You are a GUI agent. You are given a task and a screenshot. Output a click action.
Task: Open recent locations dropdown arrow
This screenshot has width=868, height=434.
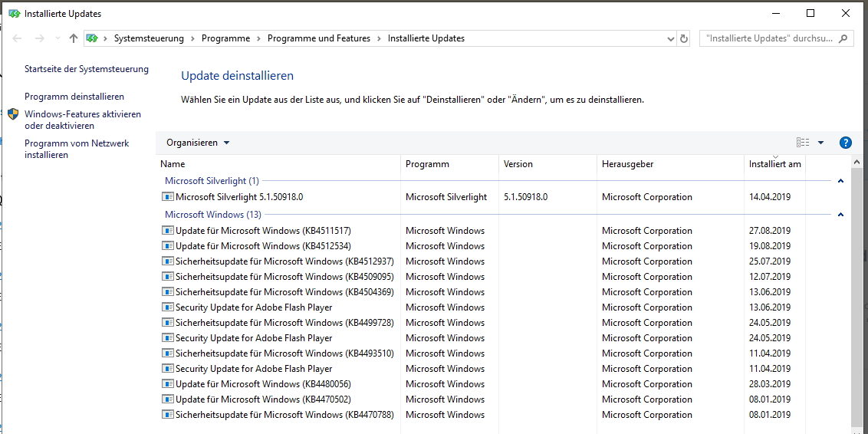pyautogui.click(x=58, y=38)
